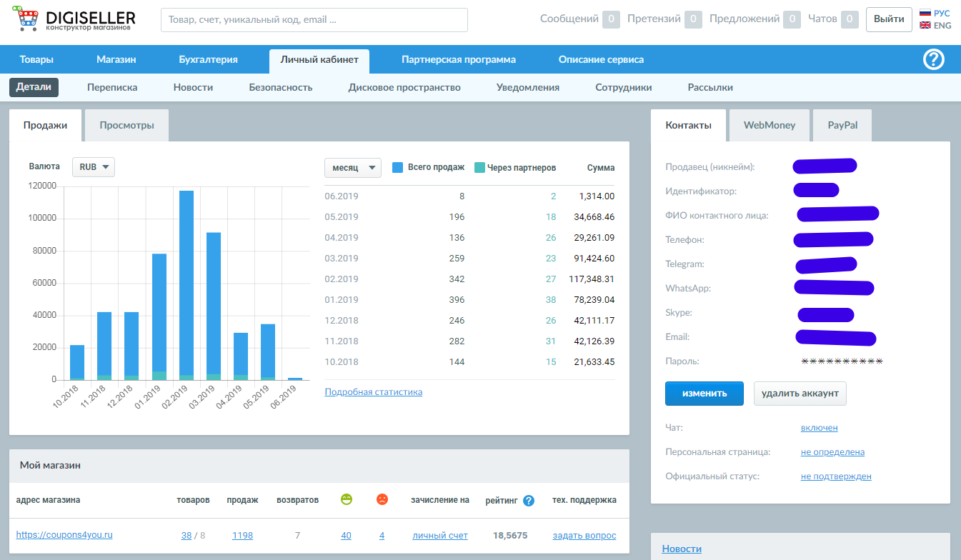Open the help question mark icon
Image resolution: width=961 pixels, height=560 pixels.
pos(934,59)
